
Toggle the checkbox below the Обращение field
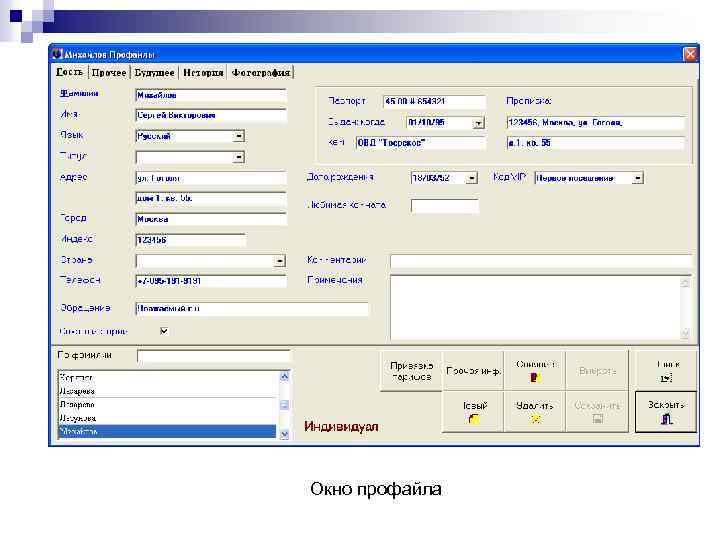164,331
